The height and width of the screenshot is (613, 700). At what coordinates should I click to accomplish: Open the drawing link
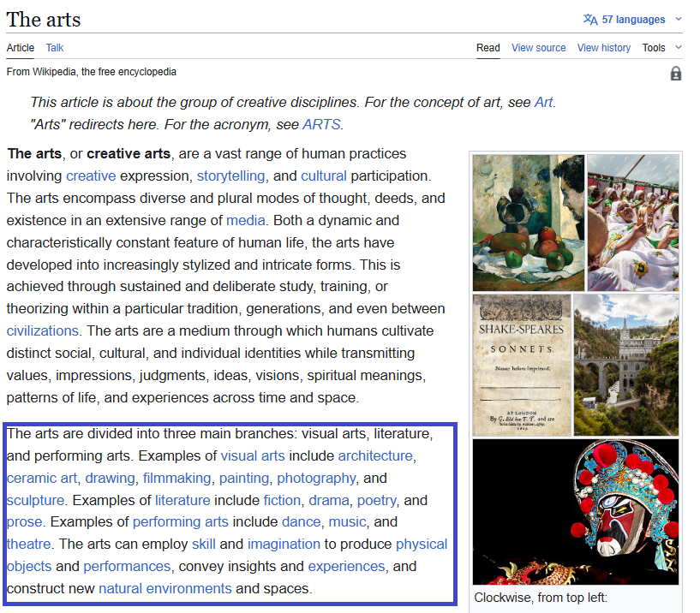click(x=110, y=479)
